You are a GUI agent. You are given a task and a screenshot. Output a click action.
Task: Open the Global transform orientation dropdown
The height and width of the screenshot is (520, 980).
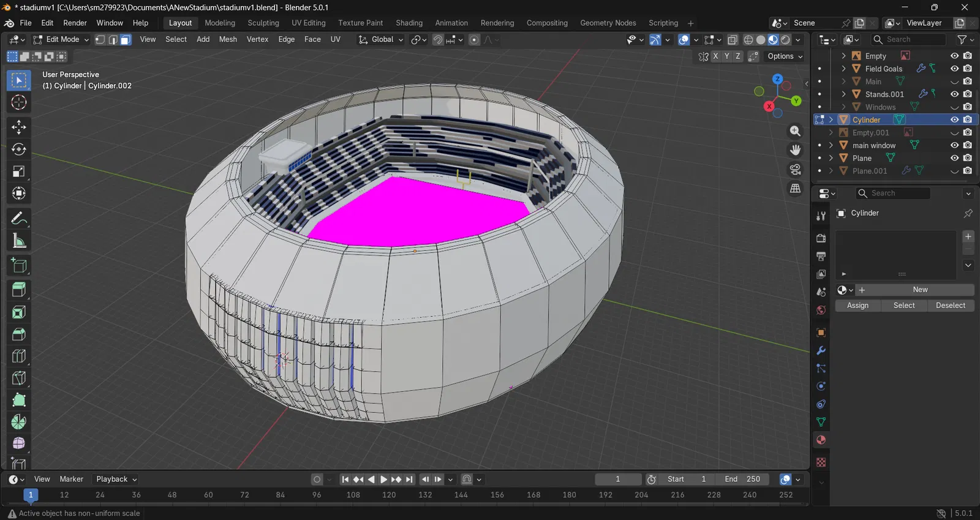pos(381,40)
